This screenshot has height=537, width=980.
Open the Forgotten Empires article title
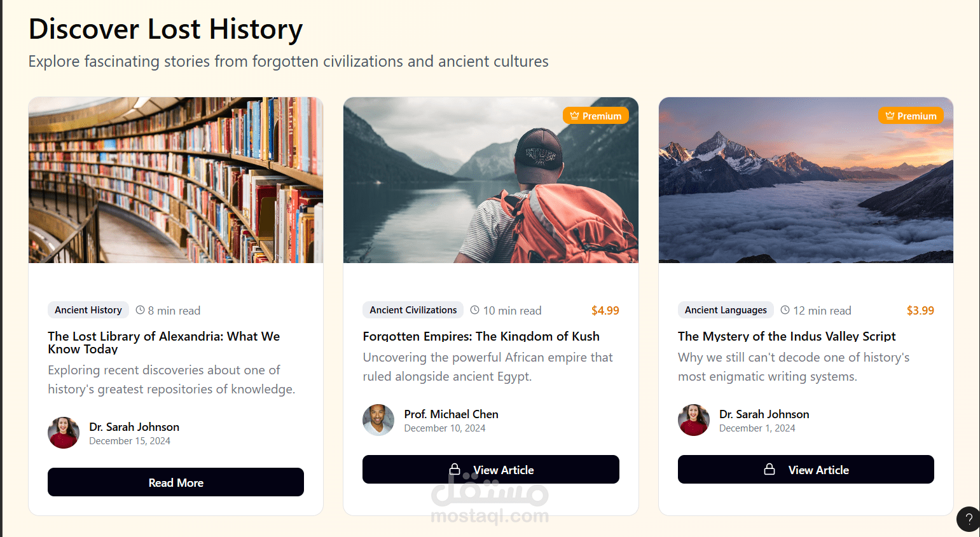coord(481,336)
